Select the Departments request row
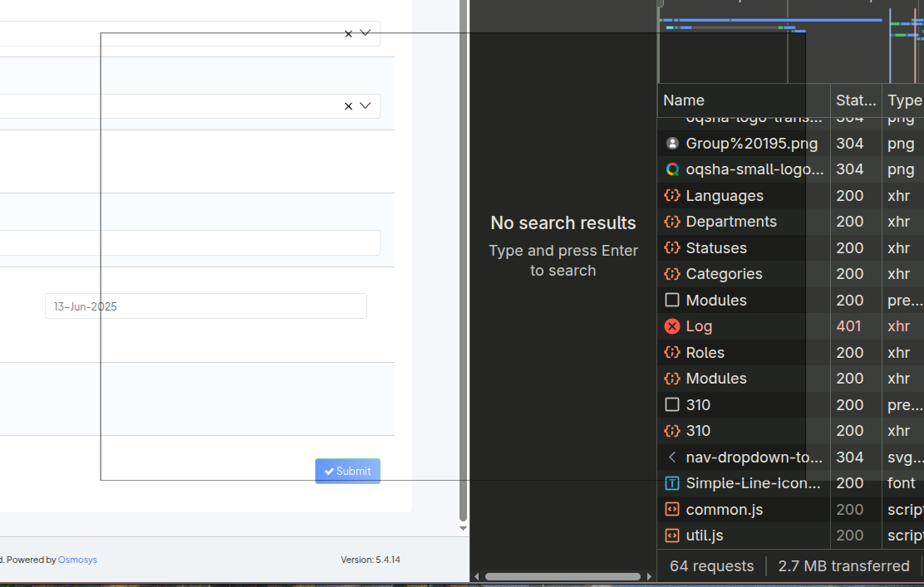Image resolution: width=924 pixels, height=587 pixels. coord(731,222)
